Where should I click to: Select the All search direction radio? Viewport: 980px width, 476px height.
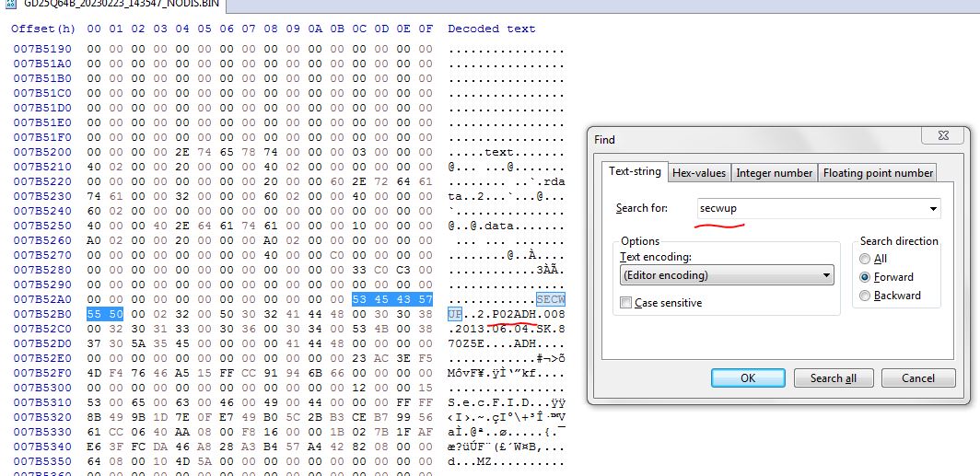pyautogui.click(x=865, y=259)
